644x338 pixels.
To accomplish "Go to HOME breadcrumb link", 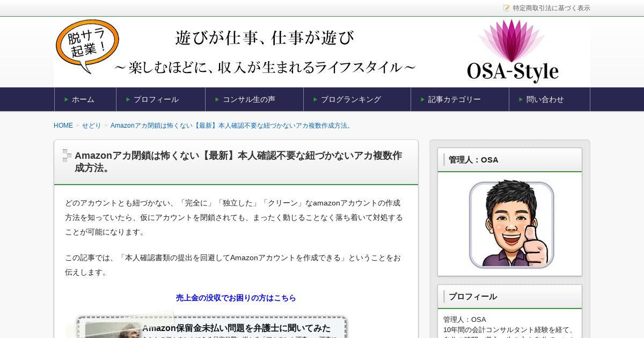I will click(x=63, y=126).
